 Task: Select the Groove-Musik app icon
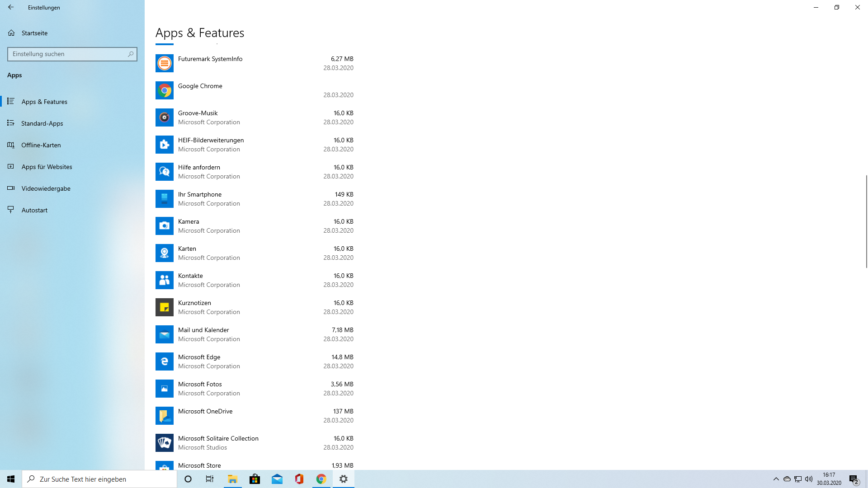coord(165,117)
